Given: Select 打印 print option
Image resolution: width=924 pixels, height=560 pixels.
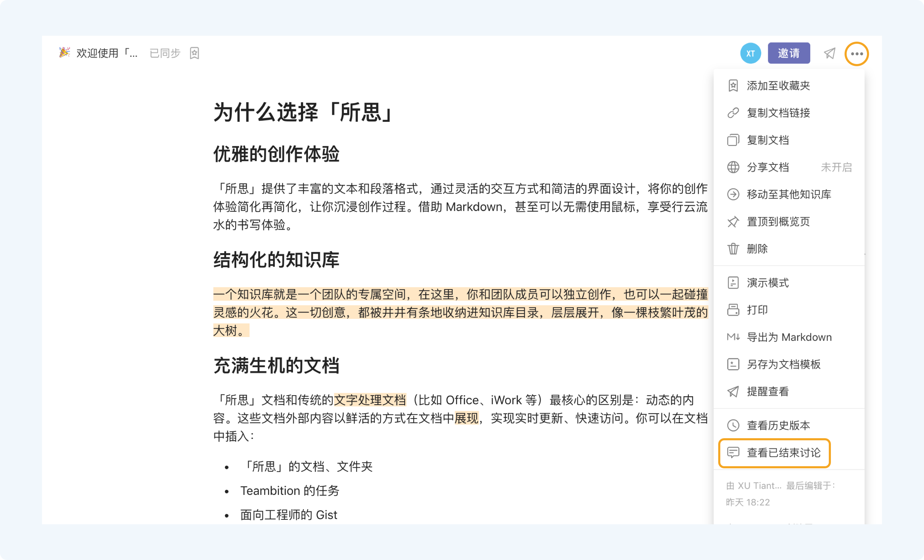Looking at the screenshot, I should point(789,310).
